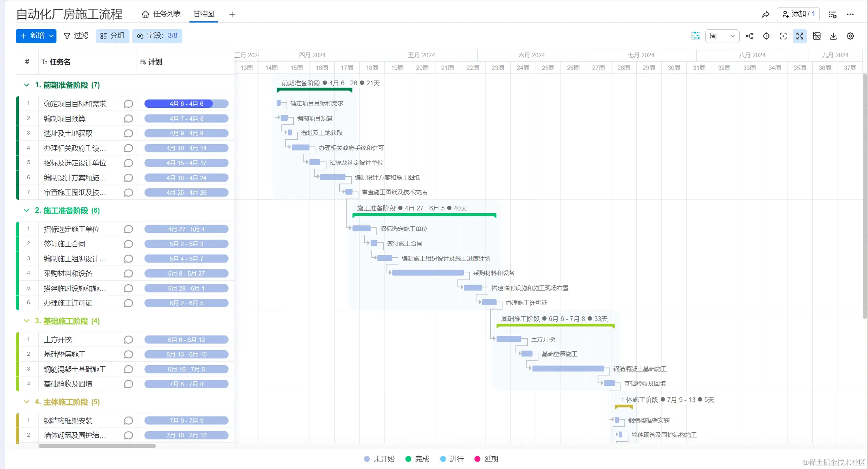
Task: Select the 甘特图 tab
Action: (x=204, y=14)
